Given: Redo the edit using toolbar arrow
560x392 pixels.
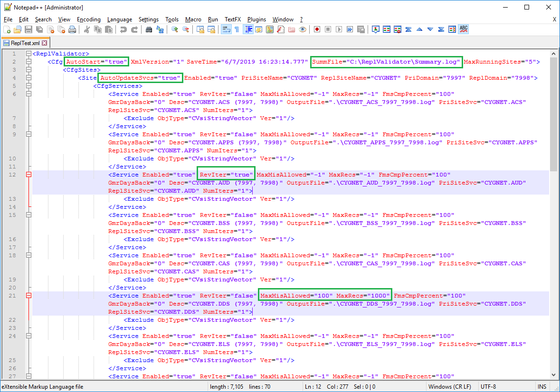Looking at the screenshot, I should click(x=134, y=29).
